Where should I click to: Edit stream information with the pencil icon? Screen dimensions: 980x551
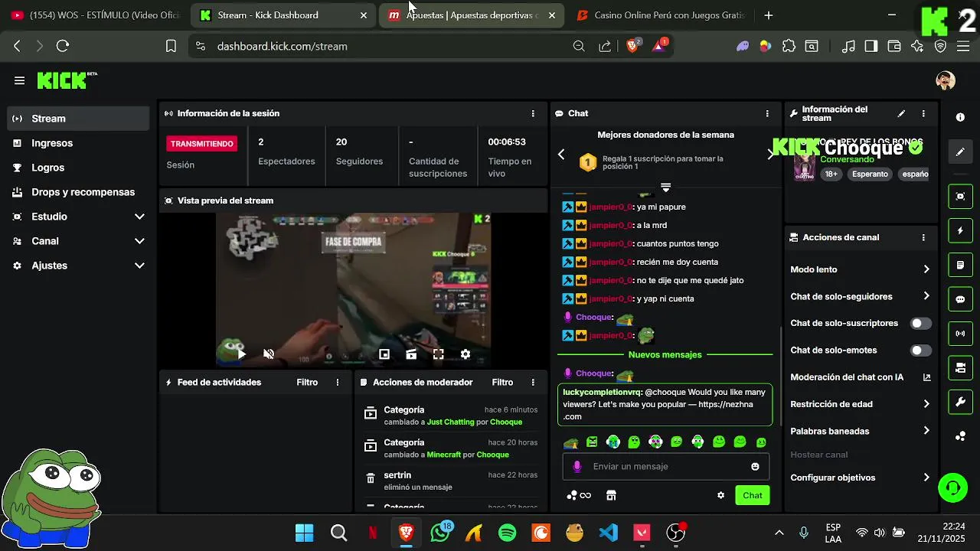pos(901,113)
